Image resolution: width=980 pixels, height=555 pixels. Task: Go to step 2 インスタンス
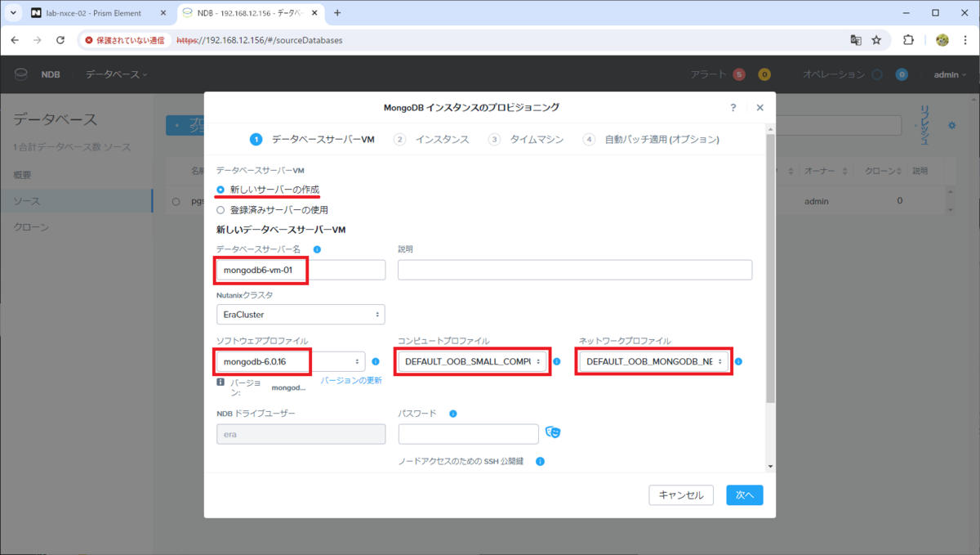click(x=431, y=140)
